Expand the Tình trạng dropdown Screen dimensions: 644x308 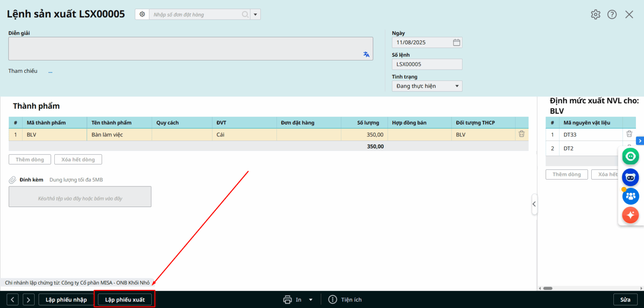click(457, 86)
